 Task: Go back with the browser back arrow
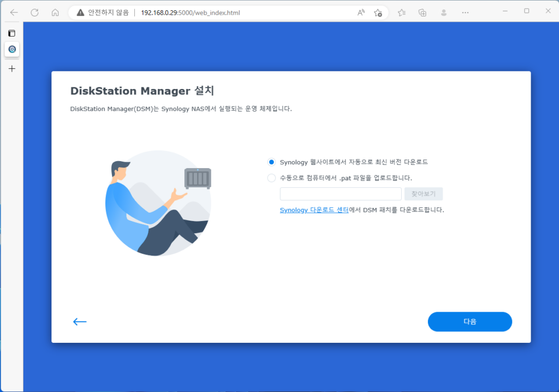(x=14, y=13)
